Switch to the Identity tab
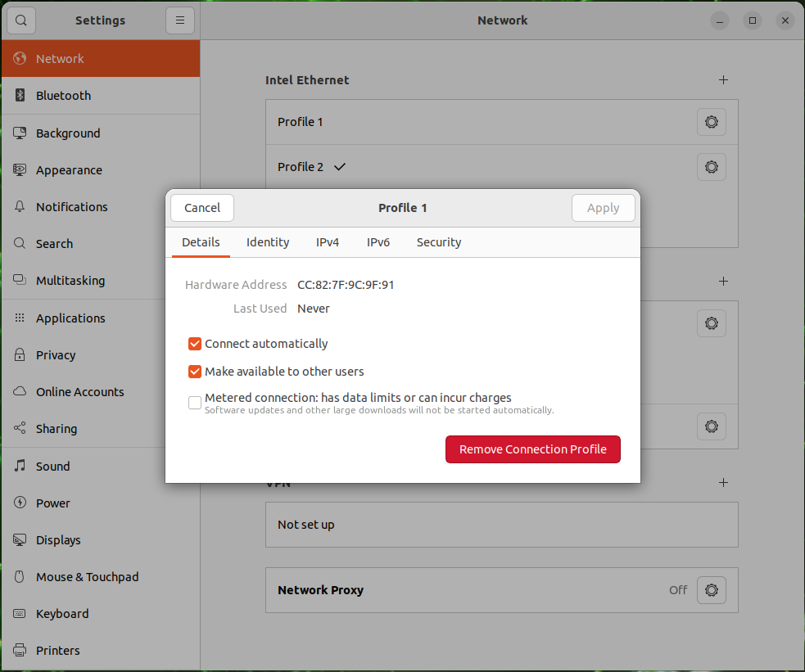Screen dimensions: 805x672 pos(268,242)
